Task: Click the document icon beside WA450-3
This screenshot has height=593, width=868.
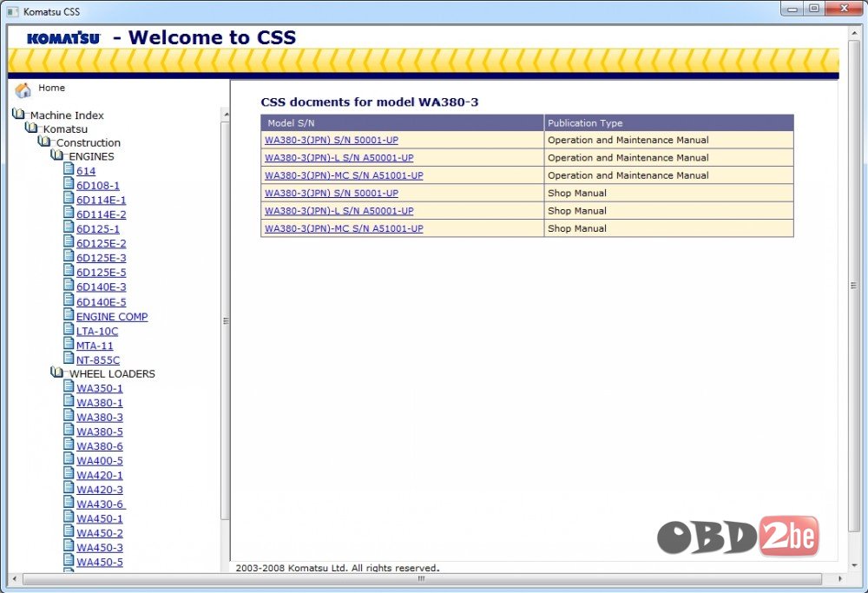Action: 69,545
